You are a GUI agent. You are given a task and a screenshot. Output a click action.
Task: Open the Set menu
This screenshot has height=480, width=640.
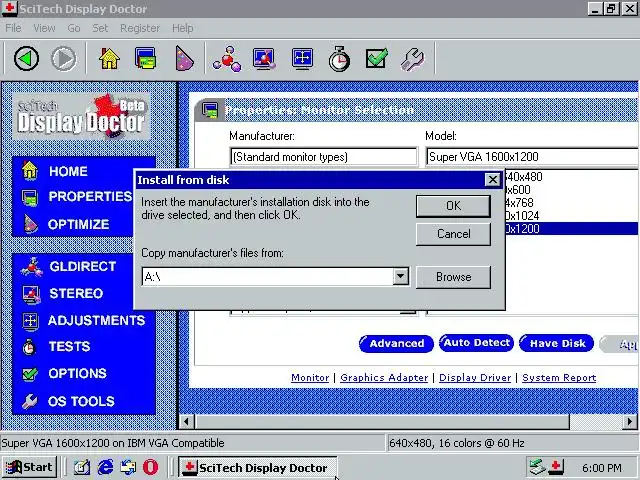(100, 28)
